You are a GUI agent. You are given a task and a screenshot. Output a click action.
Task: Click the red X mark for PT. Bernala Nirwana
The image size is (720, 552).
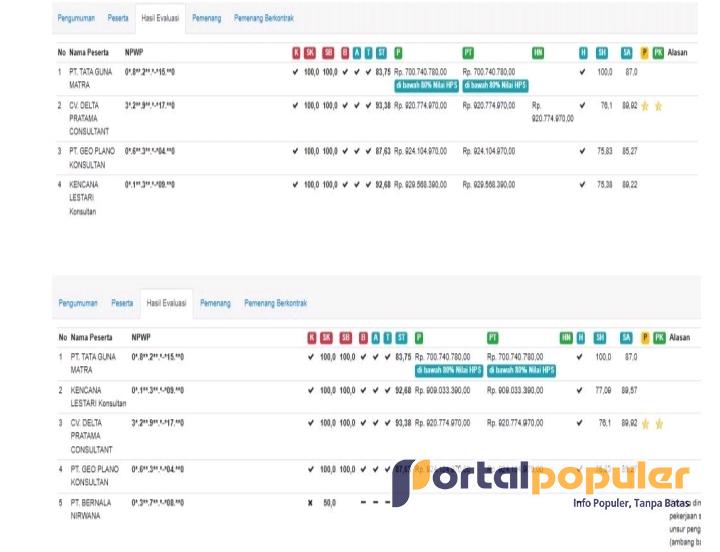310,502
